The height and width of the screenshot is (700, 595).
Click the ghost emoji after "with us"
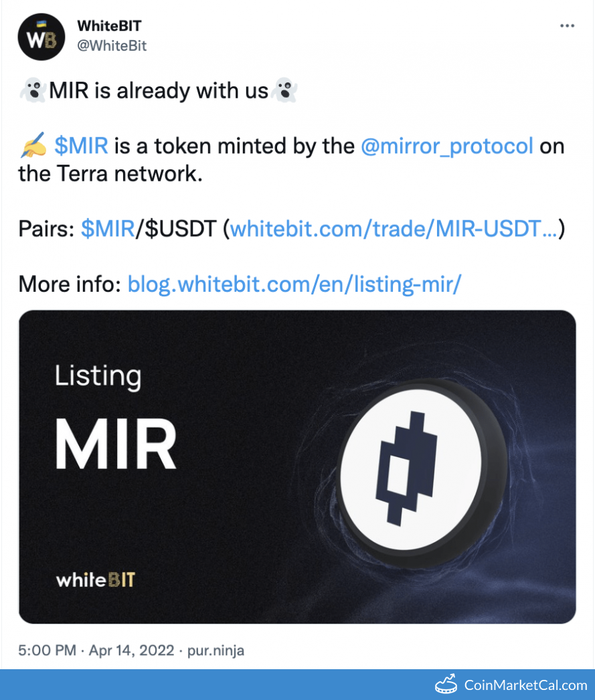coord(284,90)
